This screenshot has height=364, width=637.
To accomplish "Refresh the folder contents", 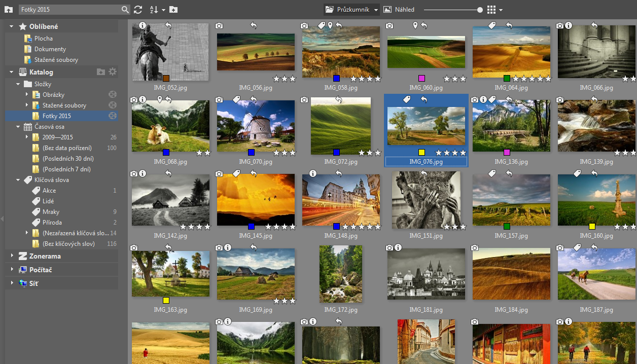I will (138, 10).
